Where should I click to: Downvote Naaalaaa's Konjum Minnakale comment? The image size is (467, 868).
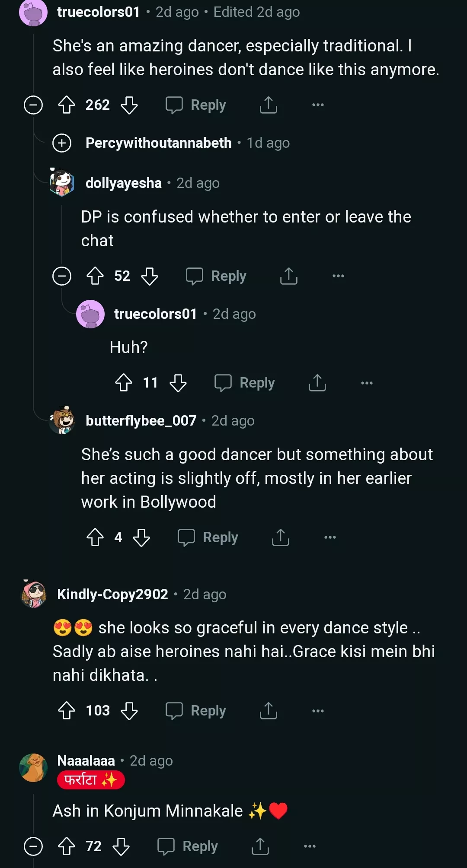(121, 846)
